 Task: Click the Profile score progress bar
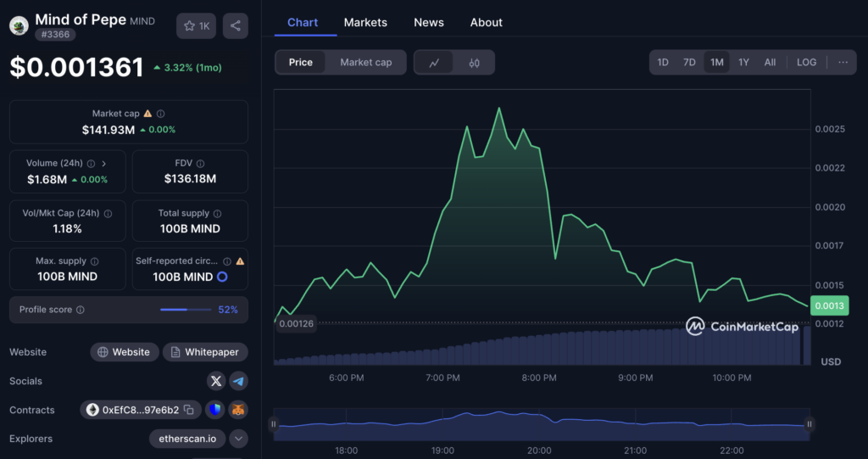pos(186,310)
